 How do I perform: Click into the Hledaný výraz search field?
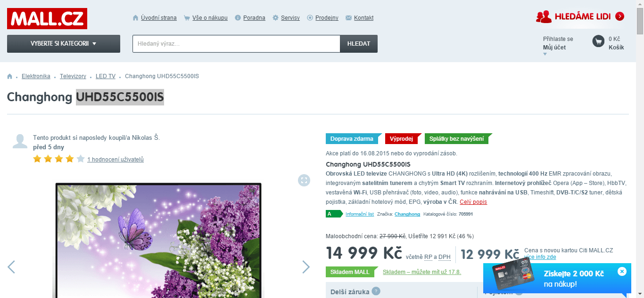236,44
